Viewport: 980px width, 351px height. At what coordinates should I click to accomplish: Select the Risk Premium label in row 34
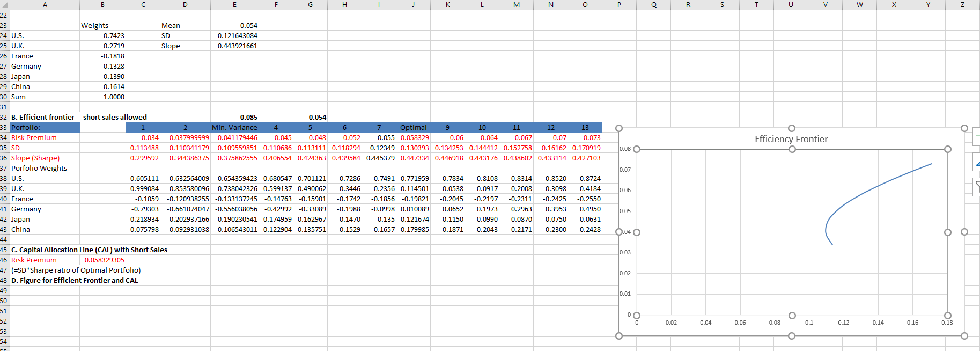click(x=45, y=137)
